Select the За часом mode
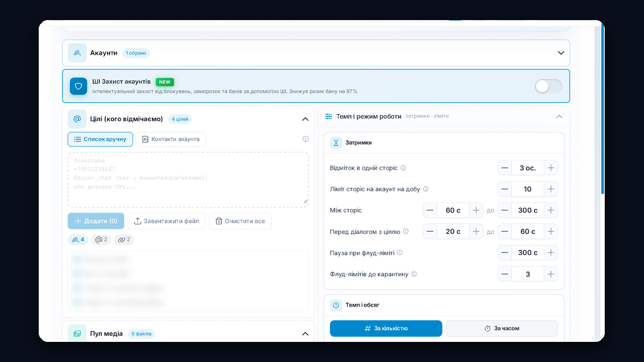The image size is (644, 362). [502, 328]
